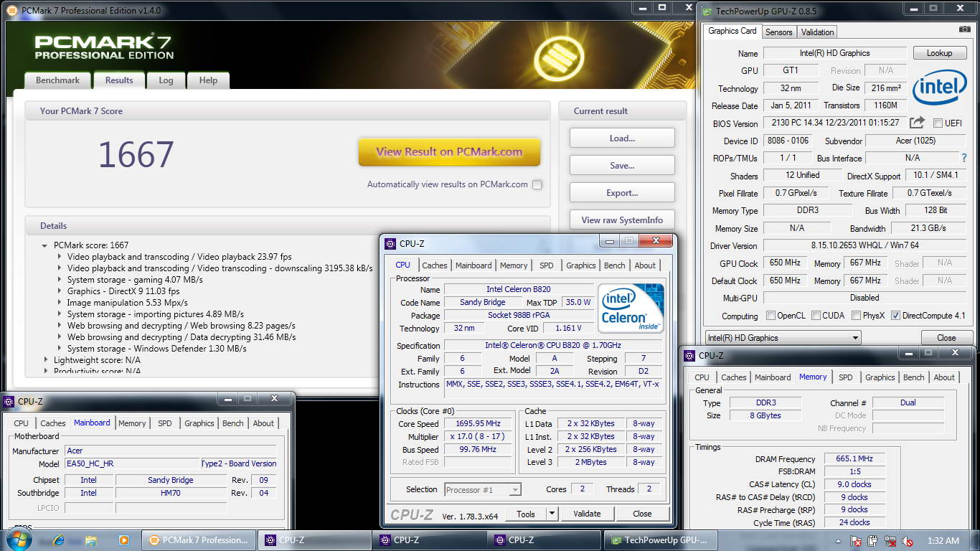
Task: Open the Windows Start menu orb
Action: [x=18, y=540]
